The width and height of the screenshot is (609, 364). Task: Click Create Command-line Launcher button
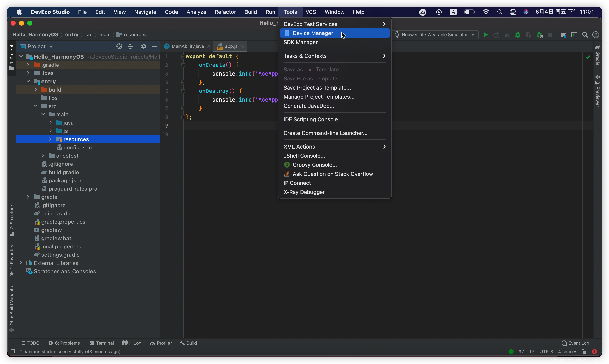click(x=326, y=133)
